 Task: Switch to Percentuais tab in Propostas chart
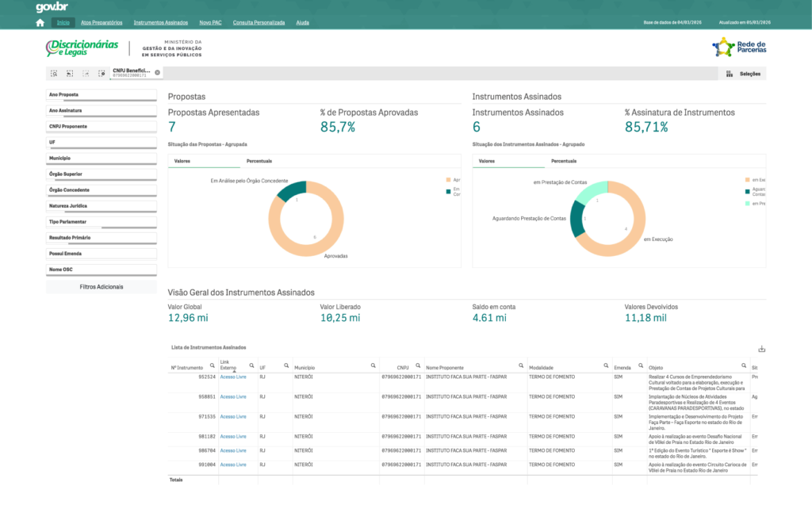(259, 161)
